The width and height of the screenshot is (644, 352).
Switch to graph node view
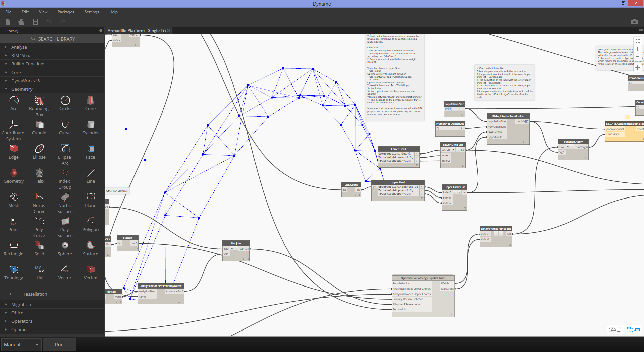[x=633, y=329]
